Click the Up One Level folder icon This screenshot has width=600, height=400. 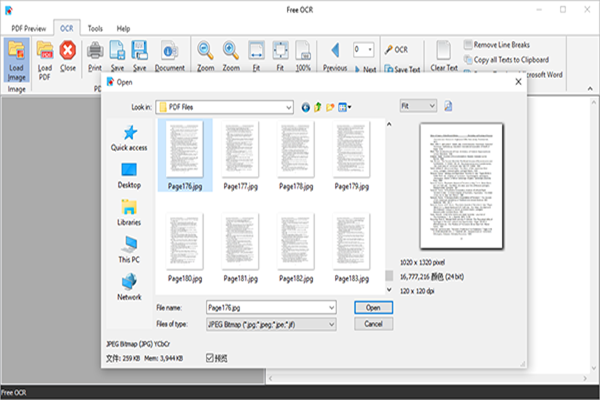(318, 106)
